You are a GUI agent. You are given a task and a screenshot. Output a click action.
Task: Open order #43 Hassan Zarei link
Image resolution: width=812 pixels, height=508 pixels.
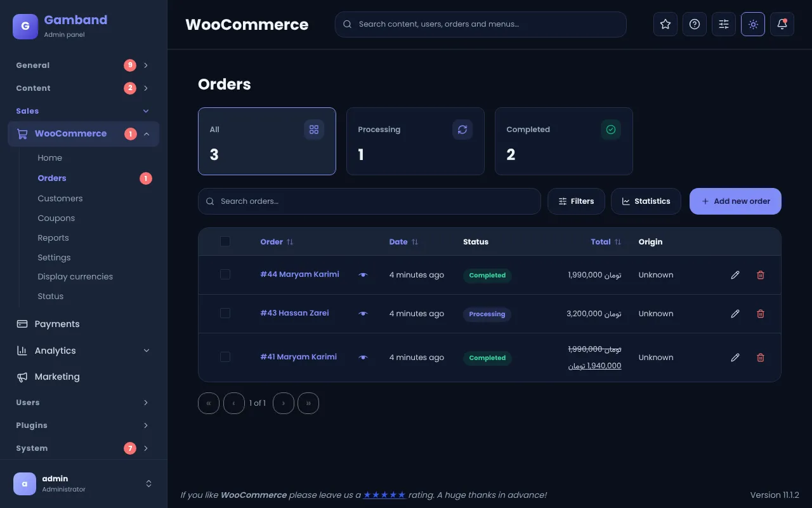coord(294,313)
